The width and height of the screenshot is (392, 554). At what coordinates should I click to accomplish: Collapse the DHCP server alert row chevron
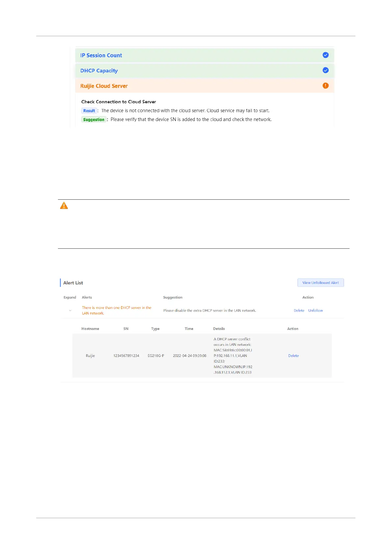(70, 311)
